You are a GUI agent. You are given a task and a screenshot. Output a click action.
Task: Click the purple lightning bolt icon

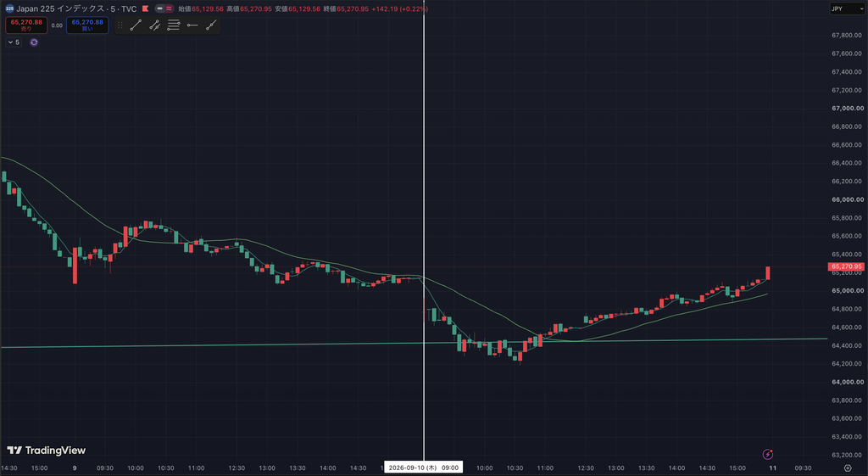click(768, 455)
